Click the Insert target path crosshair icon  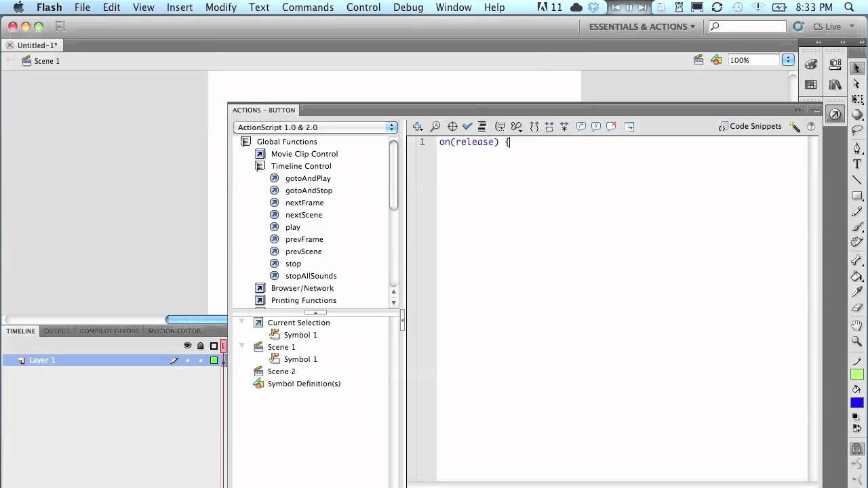(x=452, y=127)
